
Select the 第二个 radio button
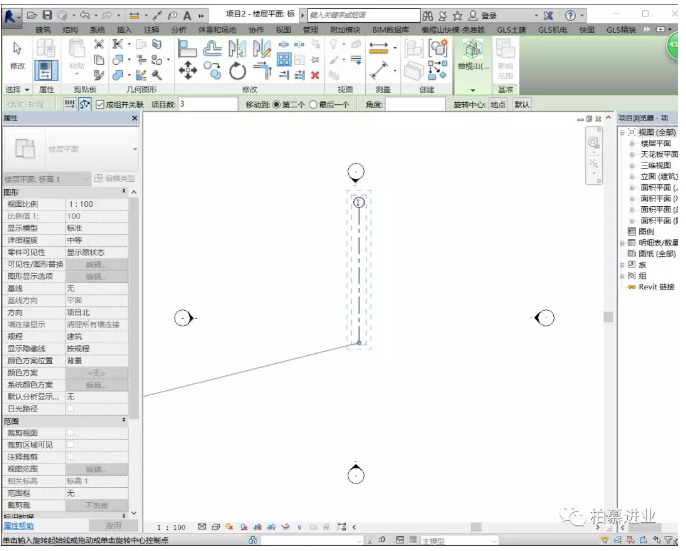point(276,105)
